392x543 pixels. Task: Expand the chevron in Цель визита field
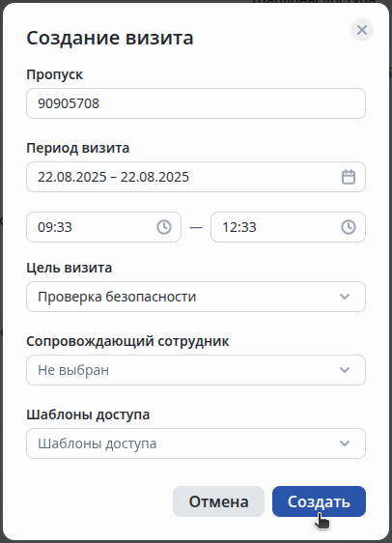point(345,297)
